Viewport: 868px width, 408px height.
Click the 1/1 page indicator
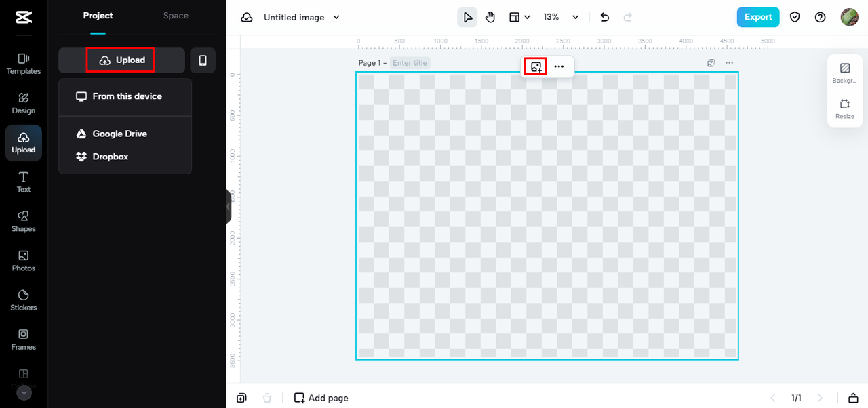tap(796, 398)
